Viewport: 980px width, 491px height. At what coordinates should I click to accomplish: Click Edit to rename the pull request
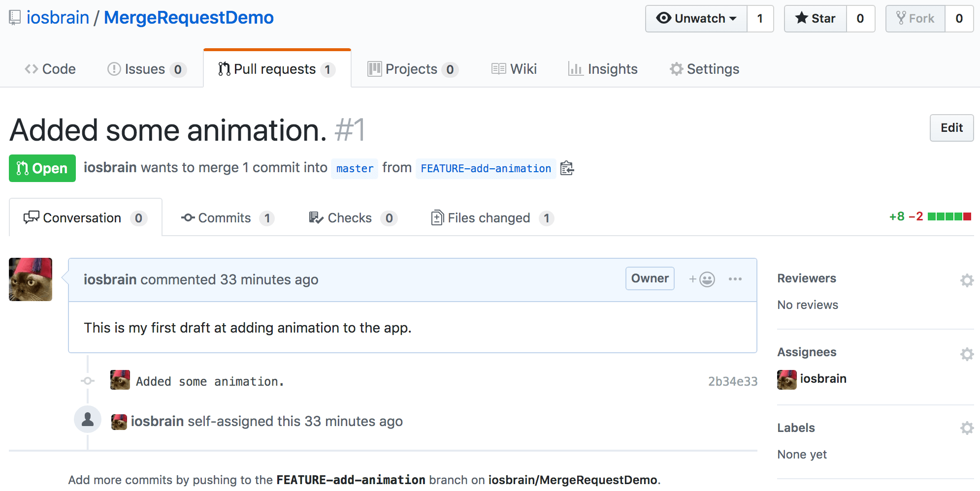coord(951,128)
